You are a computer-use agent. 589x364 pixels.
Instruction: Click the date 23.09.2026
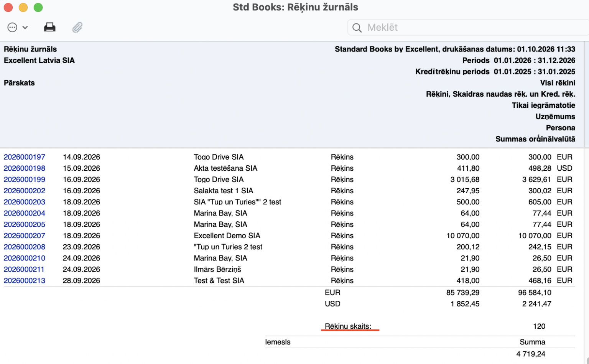(x=81, y=247)
